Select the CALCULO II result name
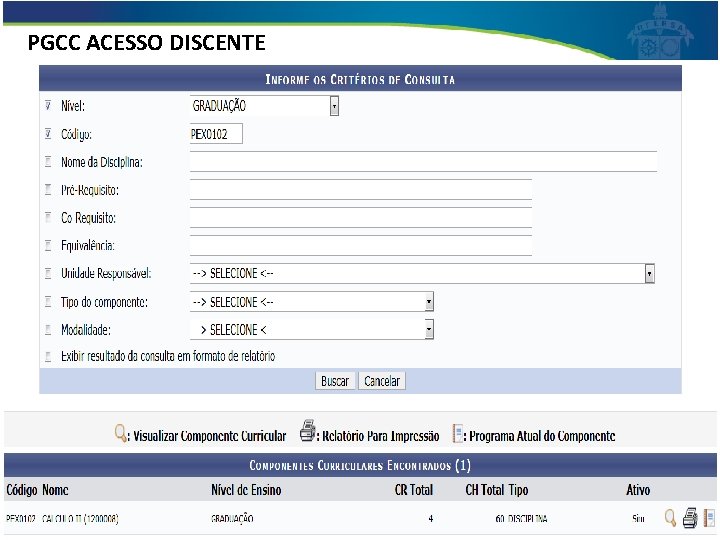This screenshot has height=540, width=720. coord(80,519)
